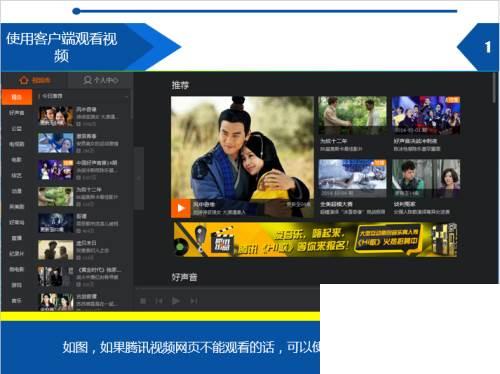This screenshot has height=374, width=500.
Task: Click the stop button in the player bar
Action: 143,301
